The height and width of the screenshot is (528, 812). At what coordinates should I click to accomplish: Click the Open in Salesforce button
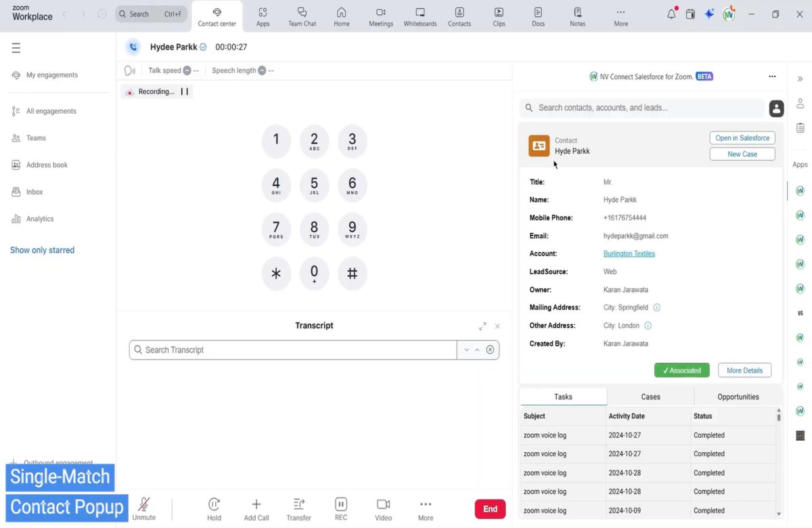pos(742,138)
